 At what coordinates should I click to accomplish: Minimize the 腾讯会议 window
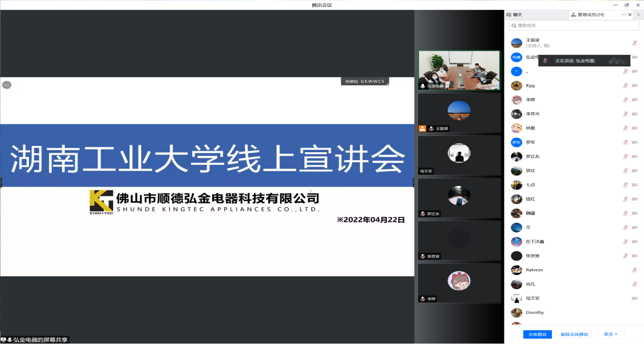coord(615,5)
